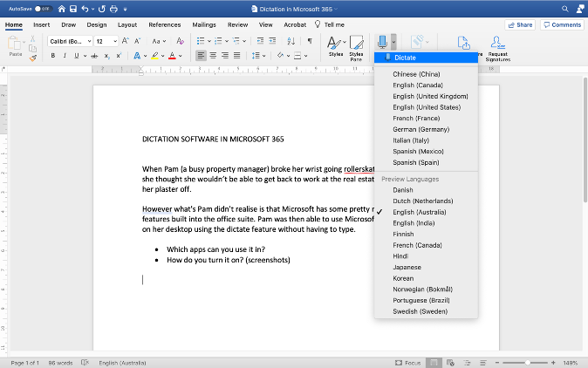Click the Share button

coord(520,24)
